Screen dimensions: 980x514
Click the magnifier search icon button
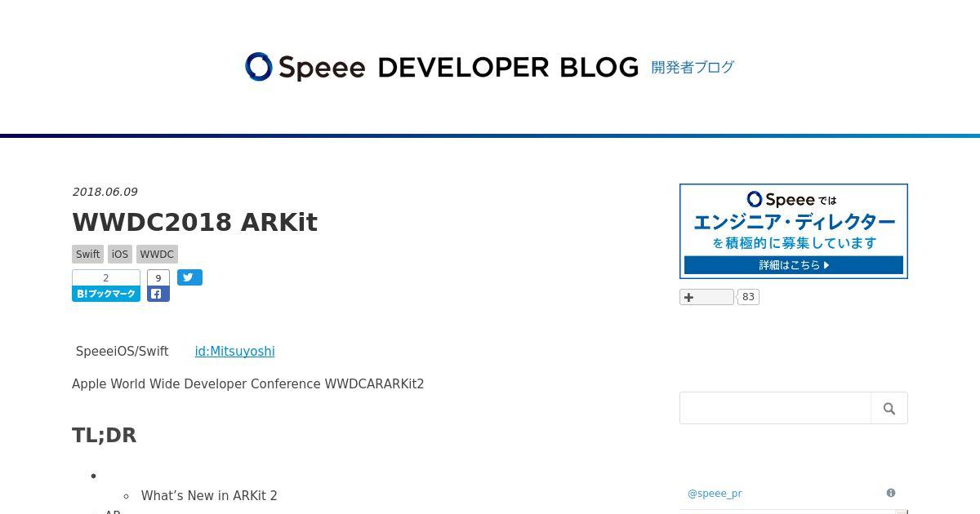coord(889,408)
